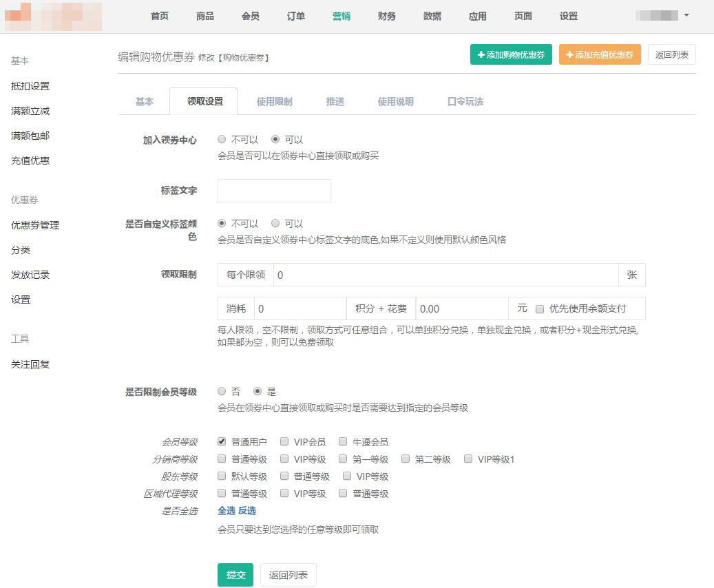Submit the form with 提交 button

point(235,574)
